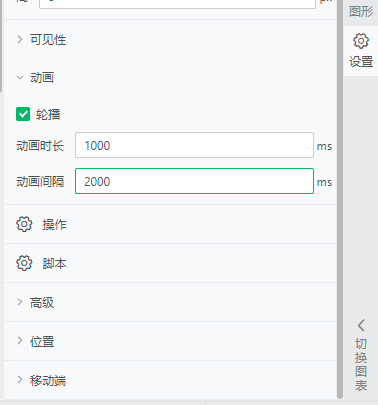Open the 操作 settings row
The height and width of the screenshot is (405, 378).
tap(170, 224)
